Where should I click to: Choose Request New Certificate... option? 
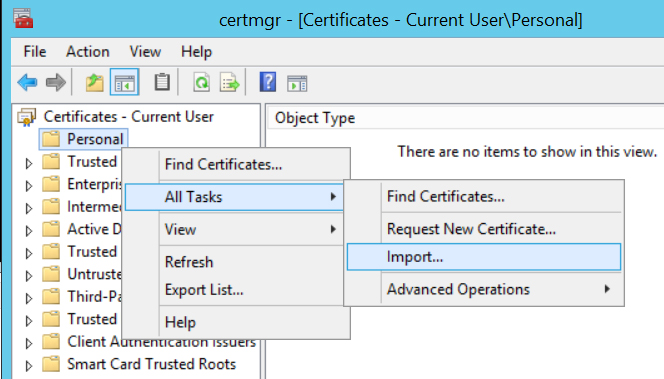point(484,229)
